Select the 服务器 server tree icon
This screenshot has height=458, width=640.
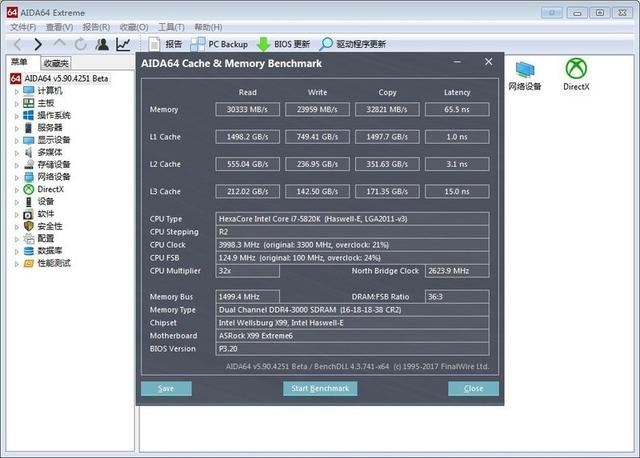[29, 128]
